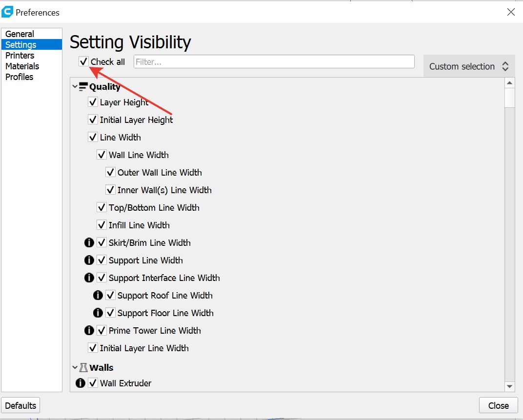Click info icon beside Support Floor Line Width

click(x=98, y=313)
